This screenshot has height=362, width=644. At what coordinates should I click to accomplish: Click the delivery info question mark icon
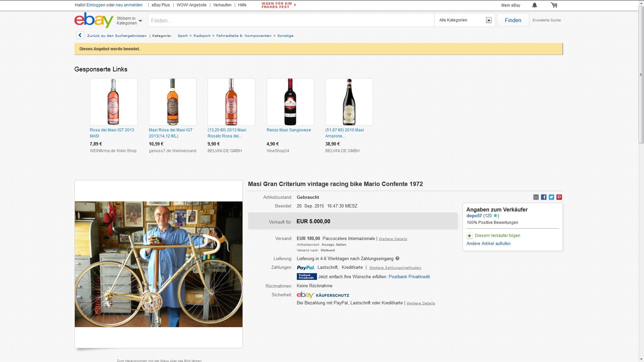[397, 258]
